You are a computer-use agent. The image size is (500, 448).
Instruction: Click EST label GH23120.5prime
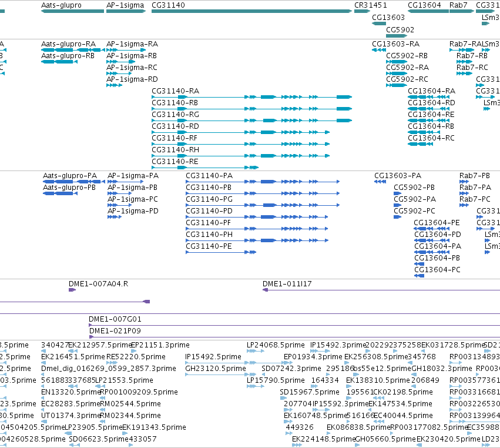coord(216,369)
